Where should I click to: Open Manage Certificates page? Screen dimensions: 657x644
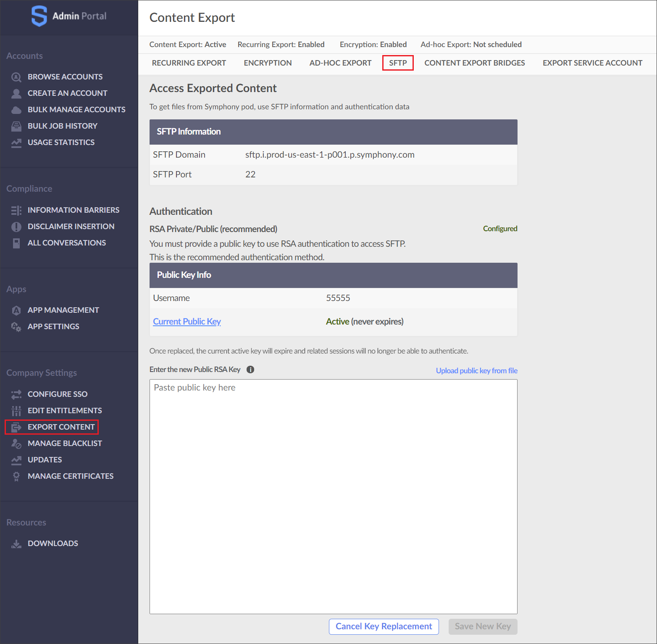pyautogui.click(x=71, y=476)
